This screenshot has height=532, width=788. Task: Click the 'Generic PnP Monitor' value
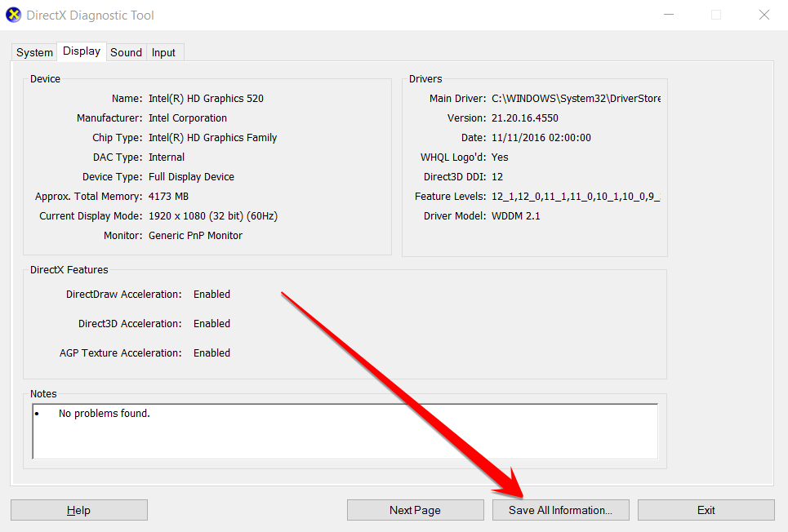click(195, 236)
